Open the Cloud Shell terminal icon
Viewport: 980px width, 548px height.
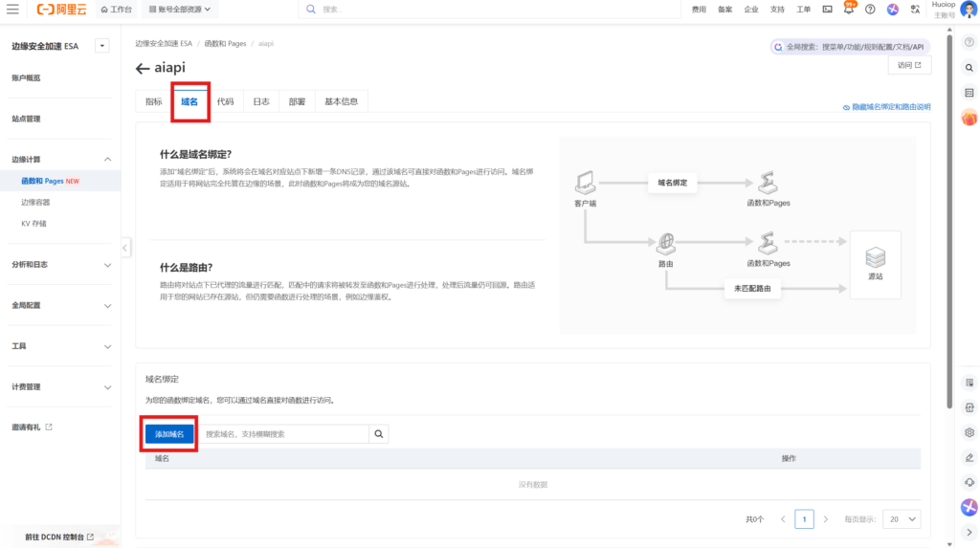pyautogui.click(x=827, y=9)
